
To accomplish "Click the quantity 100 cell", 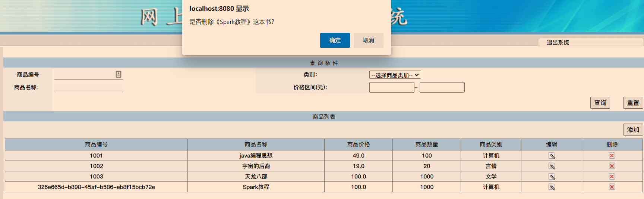I will tap(427, 156).
